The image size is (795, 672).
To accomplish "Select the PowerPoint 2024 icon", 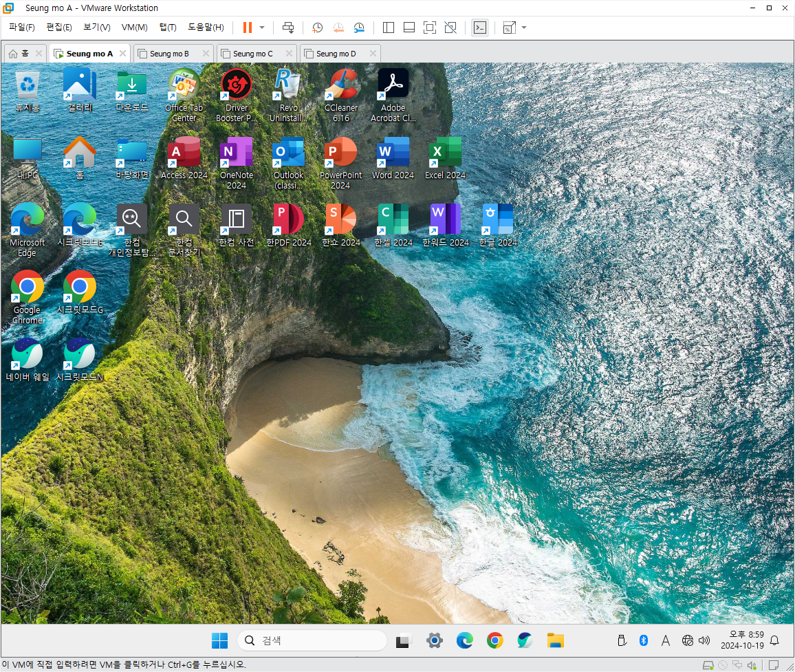I will tap(340, 163).
